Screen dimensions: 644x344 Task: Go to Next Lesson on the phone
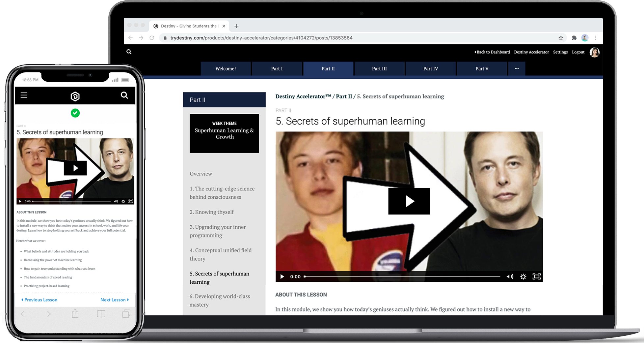(114, 300)
